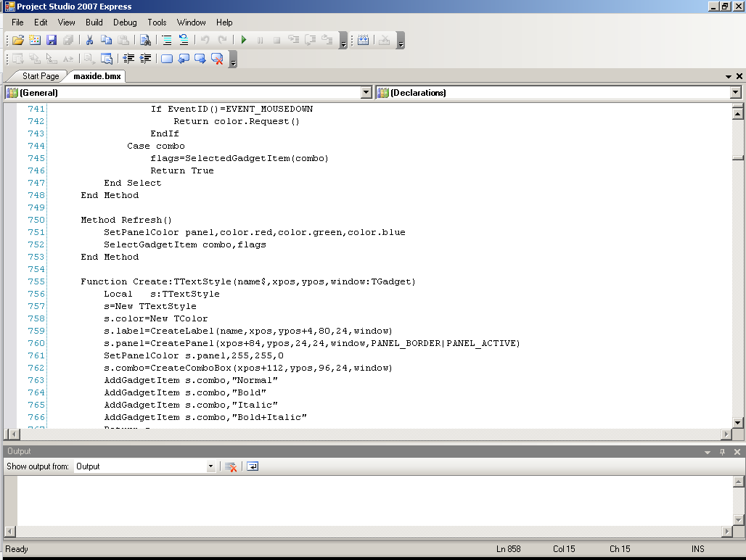Click the bookmark icon with the red X
Viewport: 746px width, 560px height.
pos(216,59)
